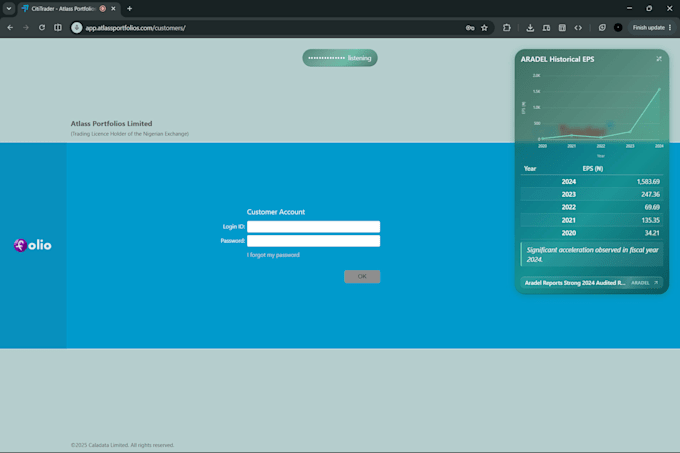
Task: Open the I forgot my password link
Action: (273, 255)
